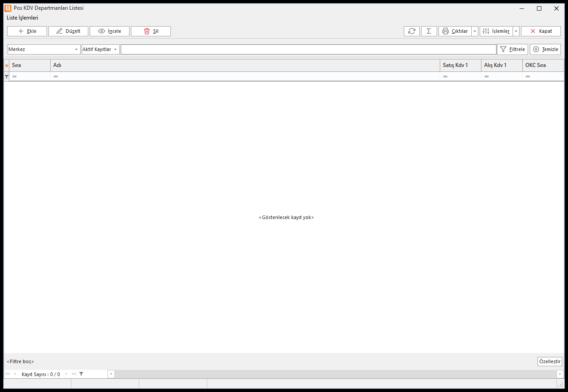Sort by the Satış Kdv 1 header
Screen dimensions: 568x392
click(461, 66)
